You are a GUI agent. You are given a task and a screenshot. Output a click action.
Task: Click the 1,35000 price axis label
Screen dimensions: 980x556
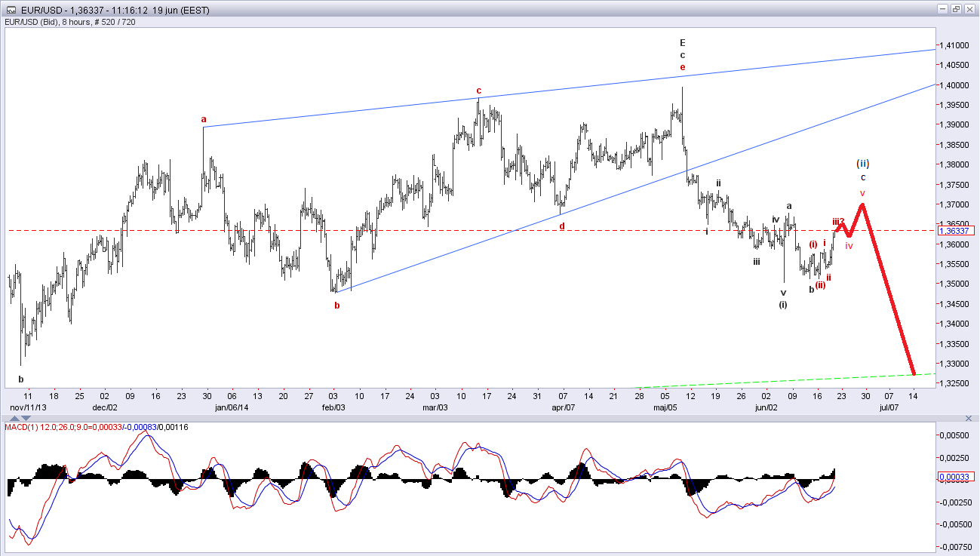point(953,284)
